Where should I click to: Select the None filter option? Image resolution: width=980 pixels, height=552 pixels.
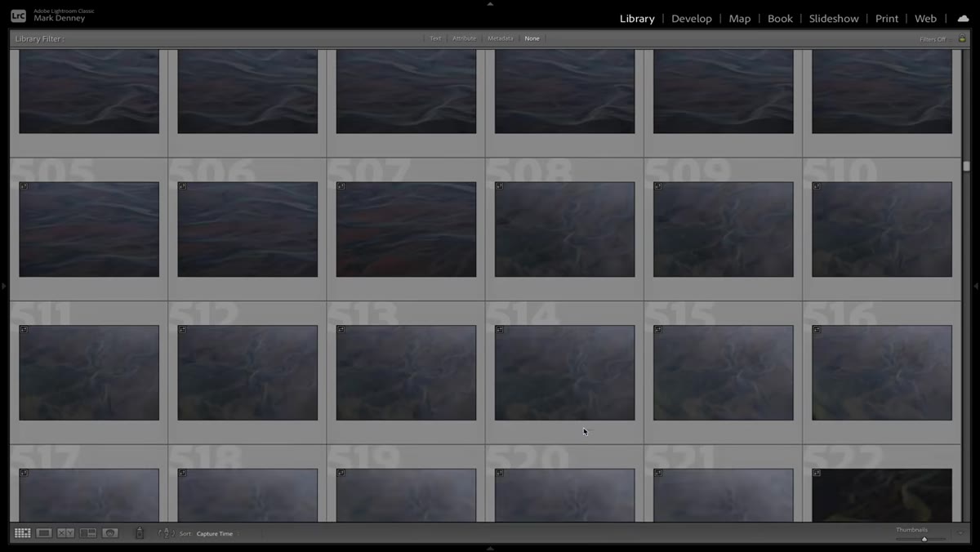tap(532, 38)
